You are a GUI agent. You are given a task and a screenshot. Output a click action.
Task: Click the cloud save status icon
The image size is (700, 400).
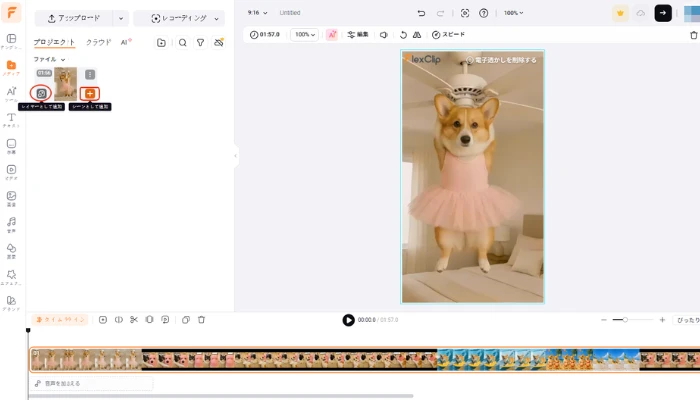pyautogui.click(x=641, y=13)
